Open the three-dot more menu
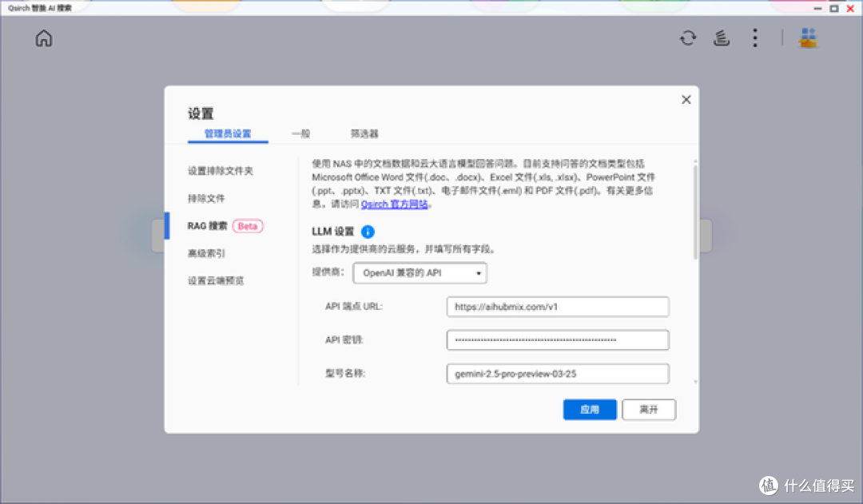Image resolution: width=863 pixels, height=504 pixels. [x=755, y=38]
